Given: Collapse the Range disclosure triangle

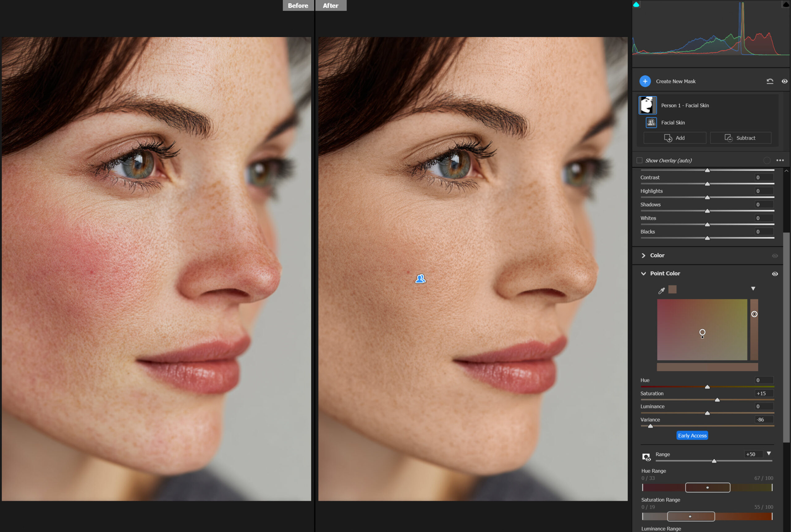Looking at the screenshot, I should 769,453.
